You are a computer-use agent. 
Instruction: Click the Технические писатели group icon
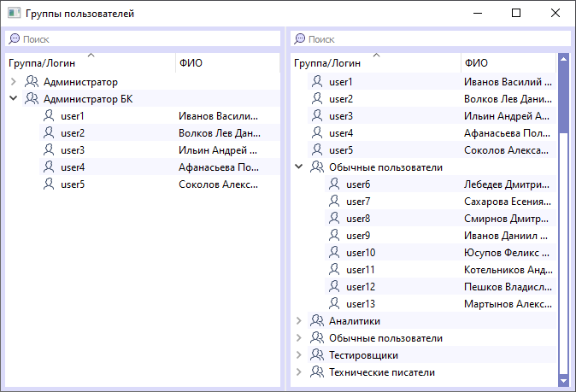point(317,372)
